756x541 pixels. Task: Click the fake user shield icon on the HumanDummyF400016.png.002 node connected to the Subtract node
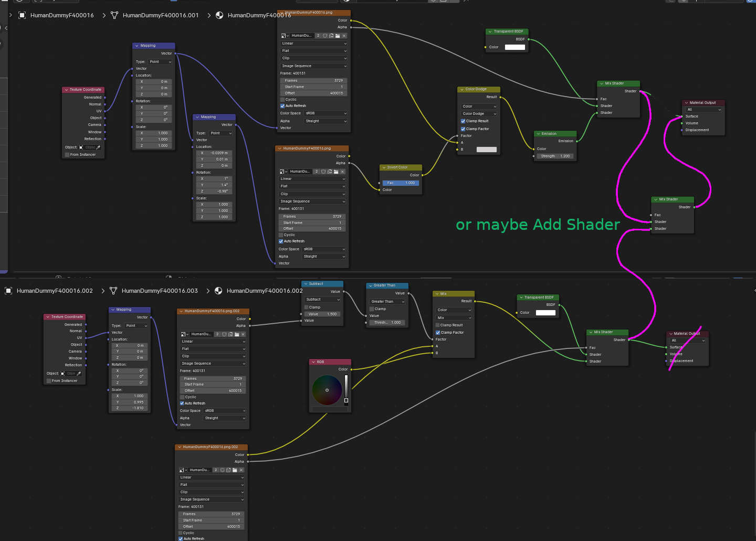[x=224, y=334]
